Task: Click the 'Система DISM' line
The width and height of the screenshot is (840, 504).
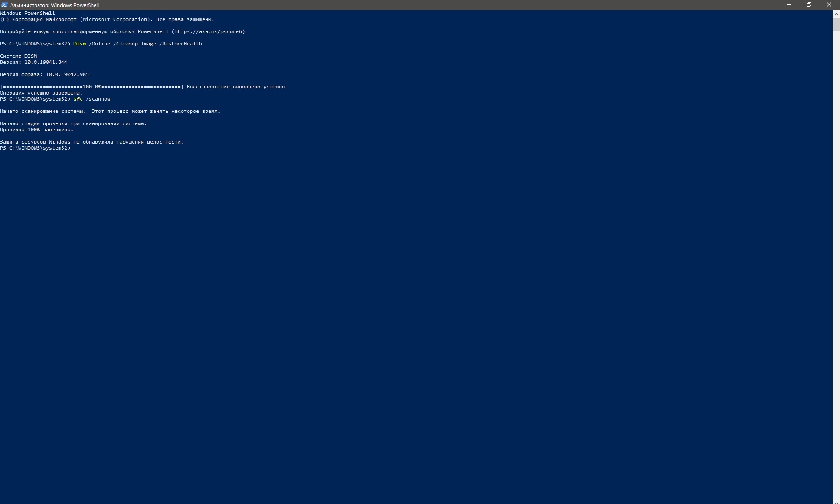Action: click(18, 56)
